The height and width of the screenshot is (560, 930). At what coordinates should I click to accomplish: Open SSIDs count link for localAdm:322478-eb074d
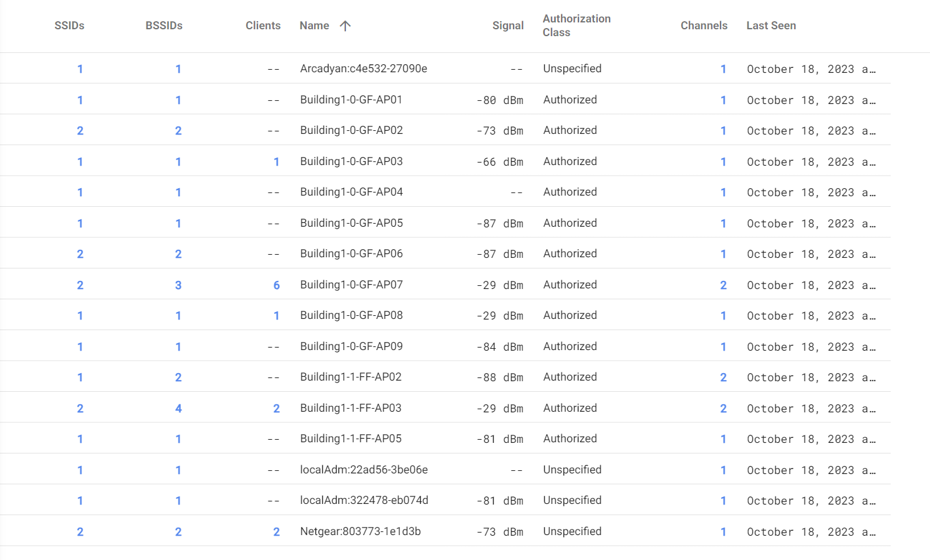coord(80,501)
